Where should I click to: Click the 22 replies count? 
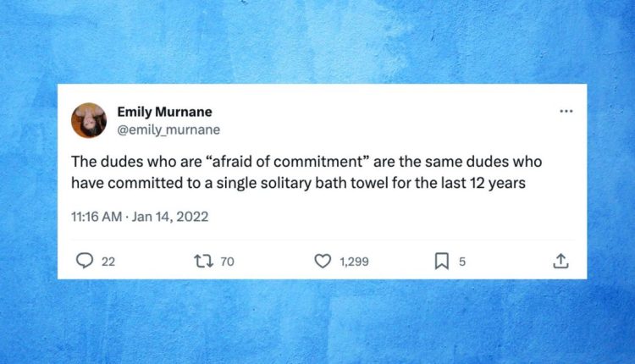click(x=108, y=262)
